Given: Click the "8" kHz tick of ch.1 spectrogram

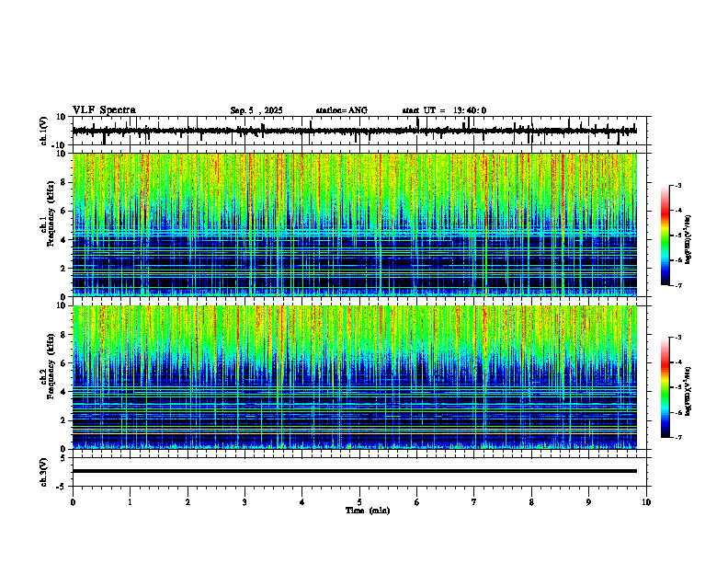Looking at the screenshot, I should (63, 182).
